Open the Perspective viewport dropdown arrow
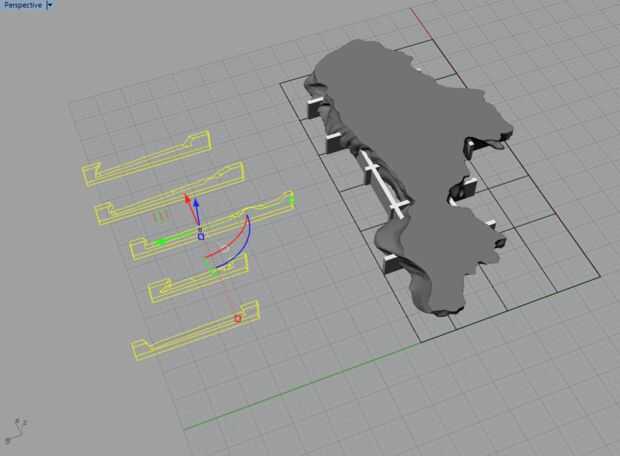The image size is (620, 456). pos(50,5)
